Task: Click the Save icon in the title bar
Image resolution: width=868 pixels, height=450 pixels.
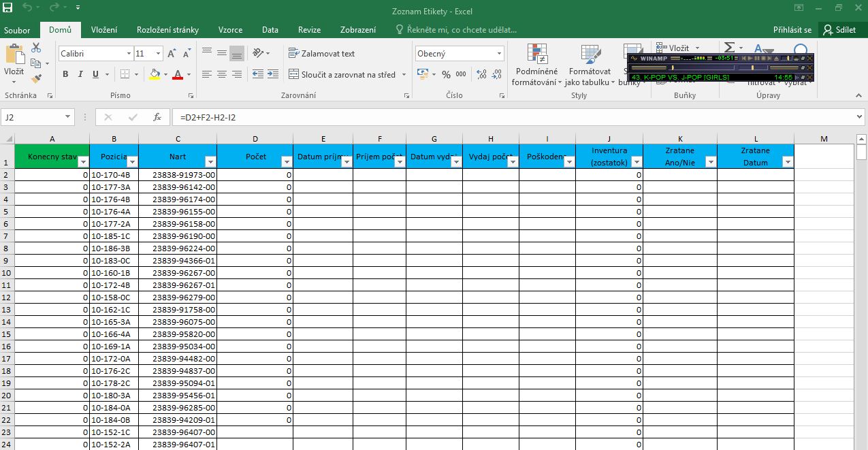Action: tap(7, 7)
